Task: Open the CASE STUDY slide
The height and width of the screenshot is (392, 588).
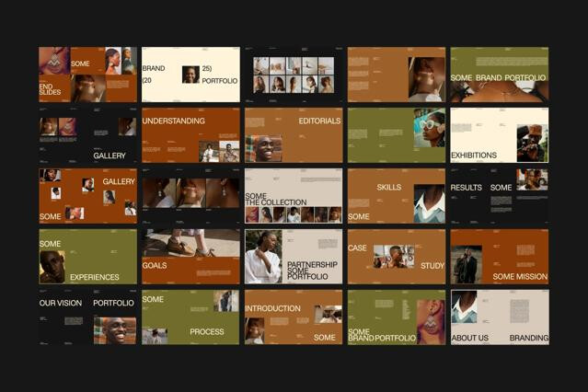Action: point(397,257)
